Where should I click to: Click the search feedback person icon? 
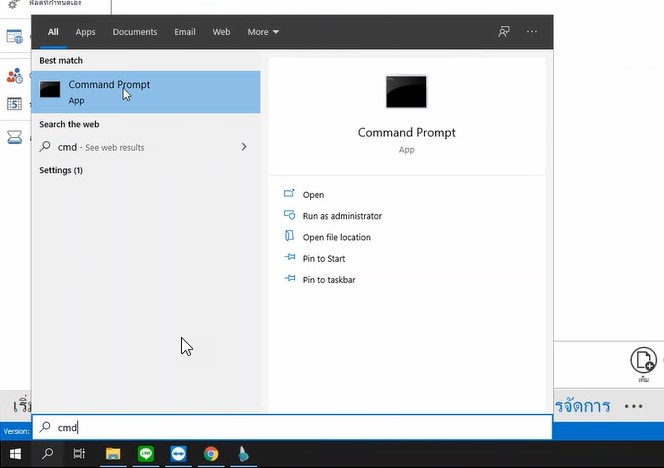click(x=504, y=32)
